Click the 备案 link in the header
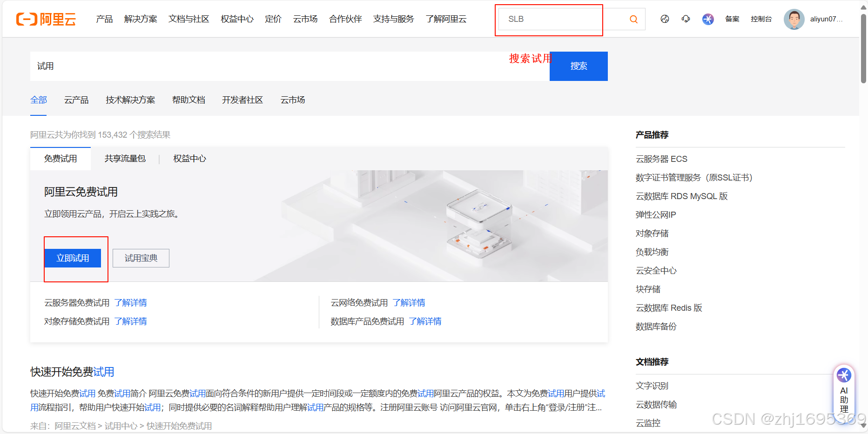This screenshot has height=434, width=868. [x=732, y=19]
